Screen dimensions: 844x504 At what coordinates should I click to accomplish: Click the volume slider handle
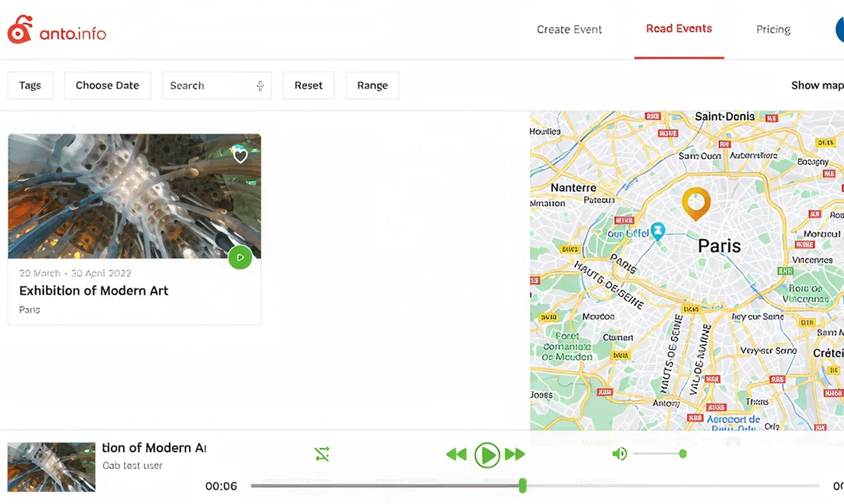(x=683, y=454)
